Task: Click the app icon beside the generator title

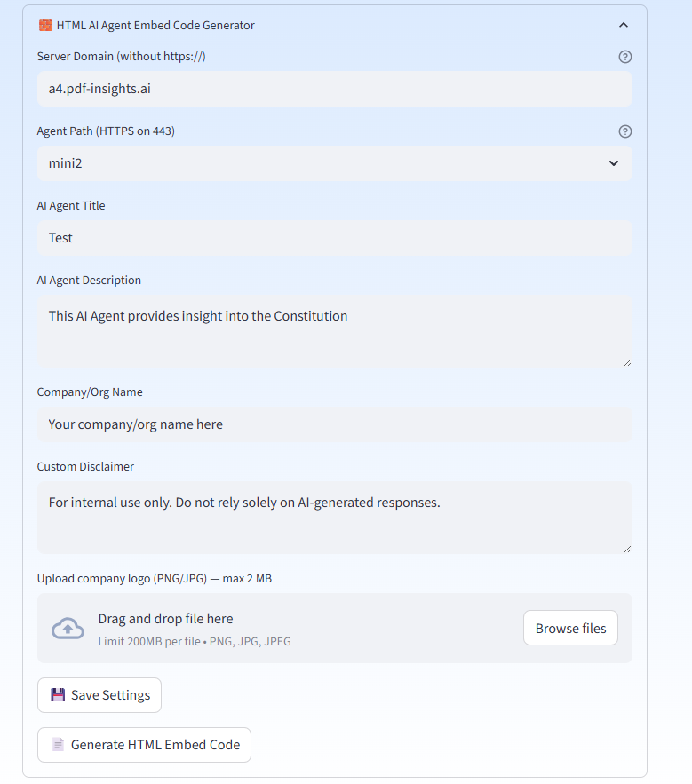Action: (44, 25)
